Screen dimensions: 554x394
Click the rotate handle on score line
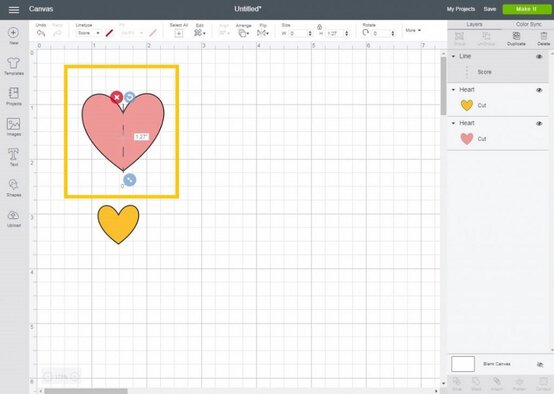point(130,97)
